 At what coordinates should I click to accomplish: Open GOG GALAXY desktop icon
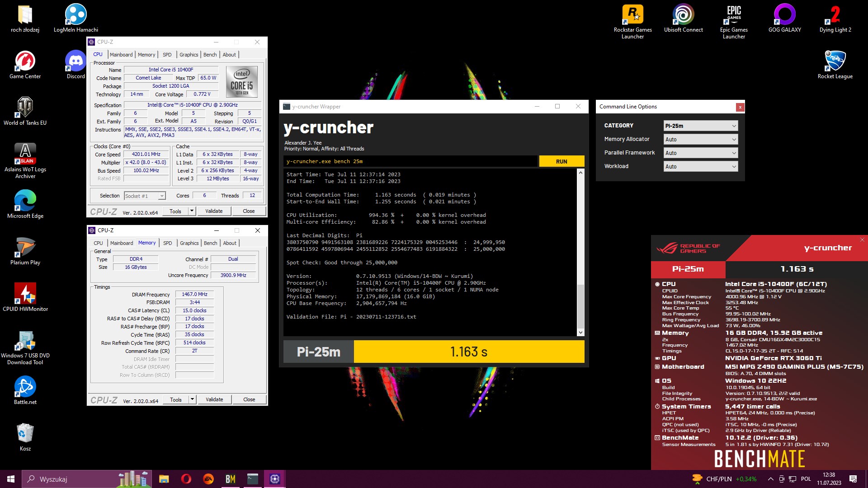(x=784, y=19)
